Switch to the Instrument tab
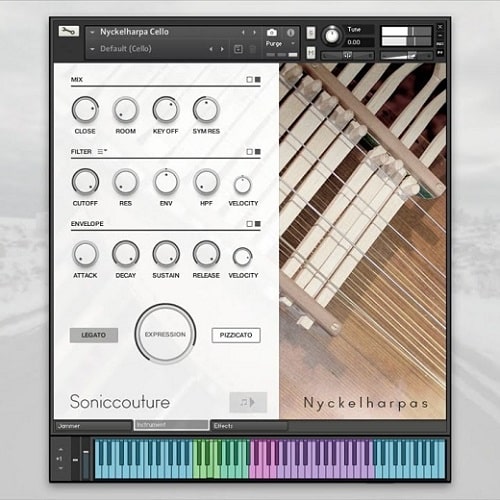 tap(171, 425)
